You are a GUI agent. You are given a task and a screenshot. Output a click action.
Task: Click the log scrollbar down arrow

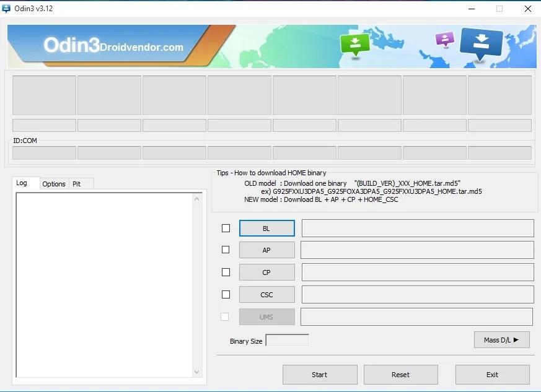196,372
